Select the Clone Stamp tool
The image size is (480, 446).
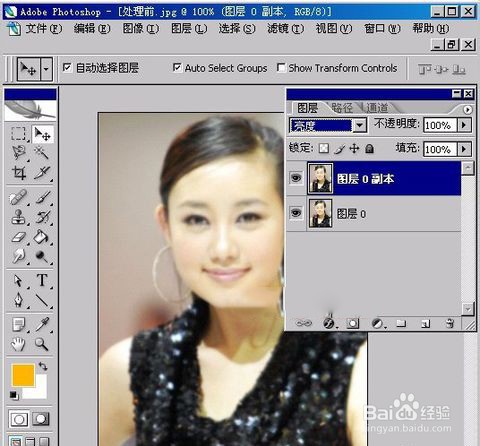click(x=18, y=217)
